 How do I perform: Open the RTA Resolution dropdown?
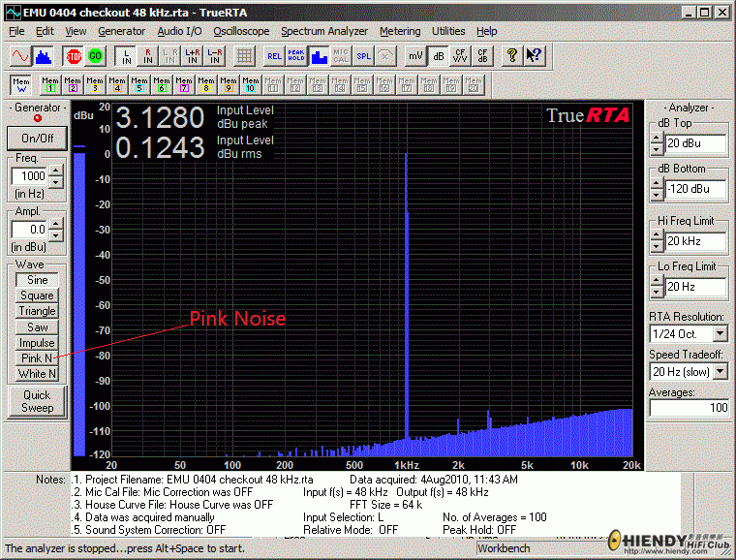coord(721,333)
